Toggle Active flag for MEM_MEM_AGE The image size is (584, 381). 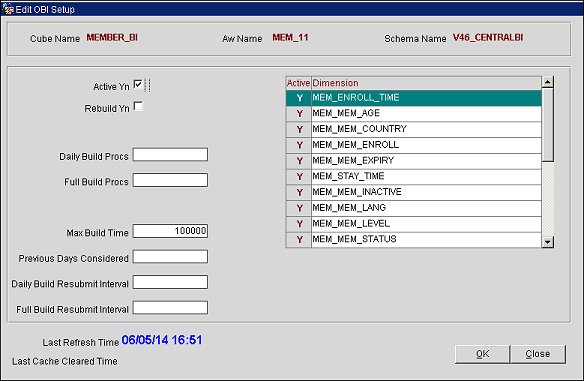[299, 114]
